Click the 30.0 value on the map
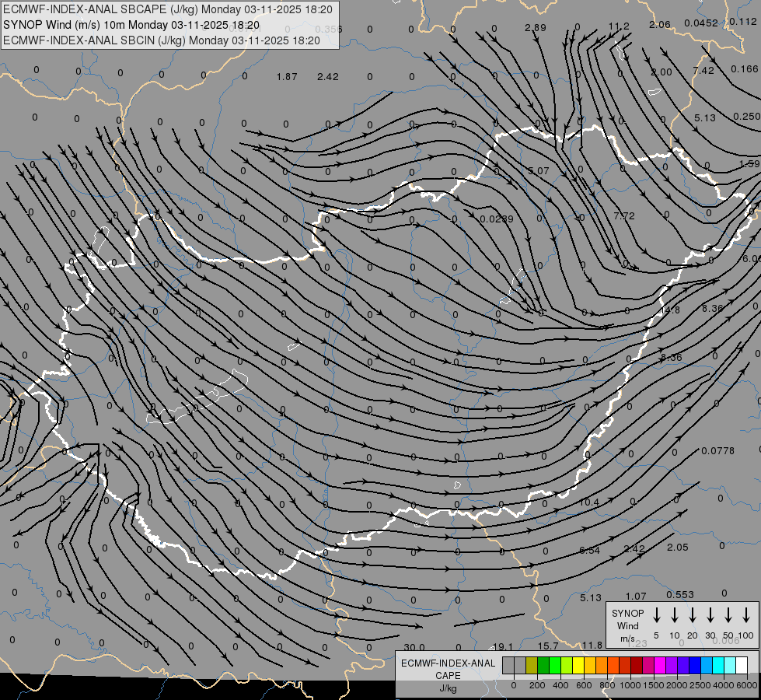The height and width of the screenshot is (700, 761). tap(414, 647)
